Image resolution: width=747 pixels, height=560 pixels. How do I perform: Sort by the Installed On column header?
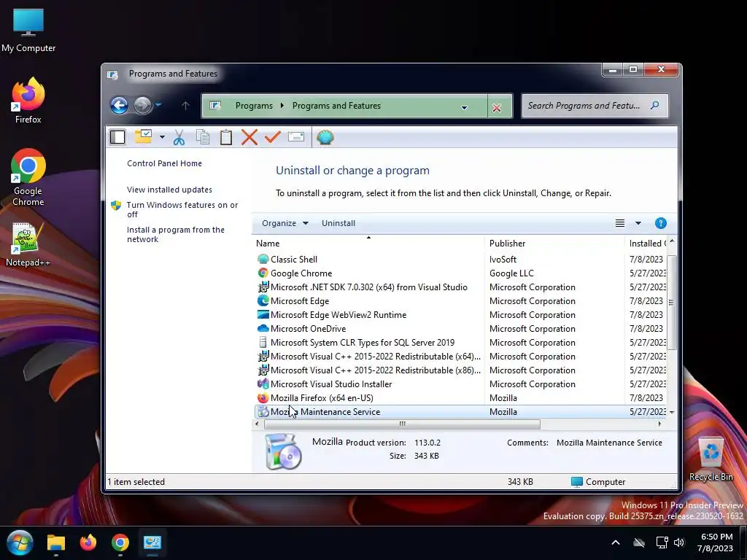[646, 244]
